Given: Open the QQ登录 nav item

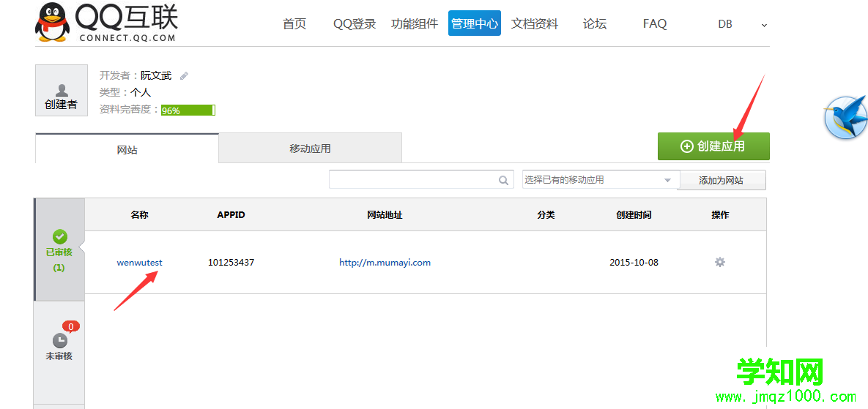Looking at the screenshot, I should pos(355,23).
